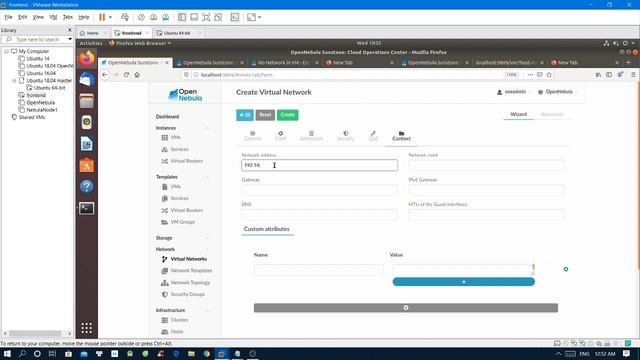Open the Addresses wizard step
This screenshot has height=360, width=640.
coord(311,136)
